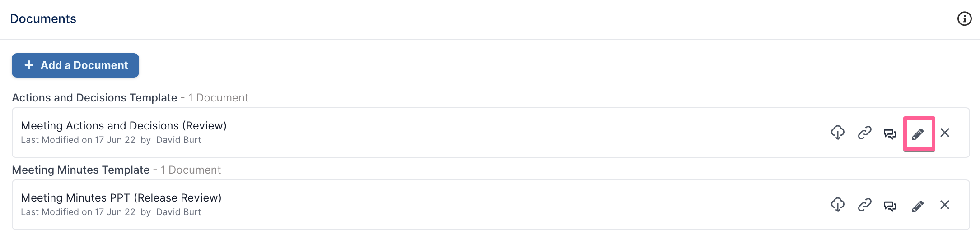Edit Meeting Minutes PPT with pencil icon
The image size is (980, 248).
coord(918,206)
